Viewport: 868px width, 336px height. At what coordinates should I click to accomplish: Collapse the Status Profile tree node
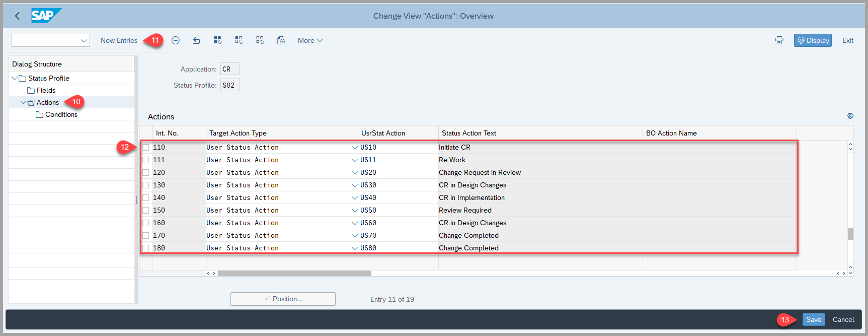15,78
